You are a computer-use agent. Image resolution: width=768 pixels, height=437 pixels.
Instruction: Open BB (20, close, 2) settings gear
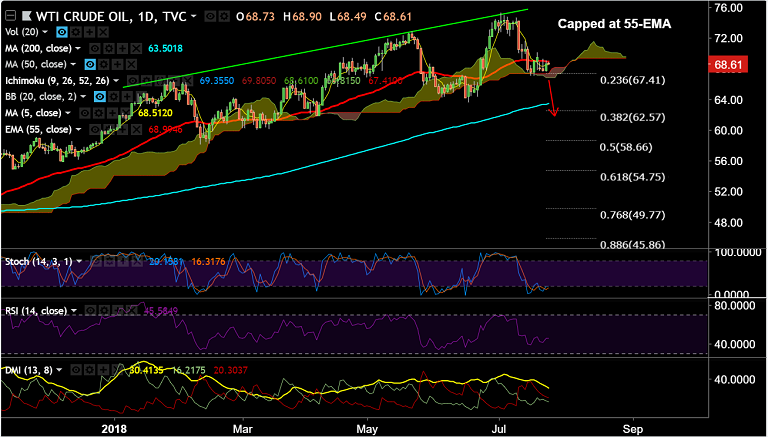click(114, 97)
